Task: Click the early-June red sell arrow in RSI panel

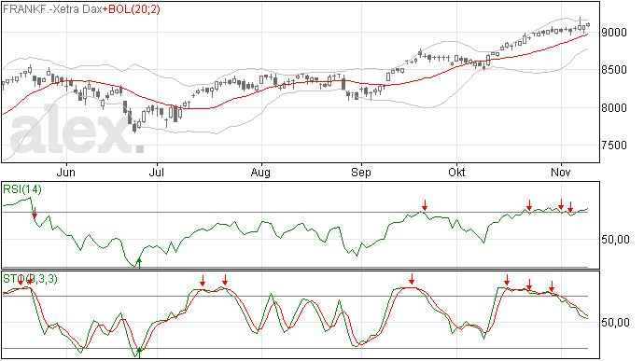Action: (x=35, y=213)
